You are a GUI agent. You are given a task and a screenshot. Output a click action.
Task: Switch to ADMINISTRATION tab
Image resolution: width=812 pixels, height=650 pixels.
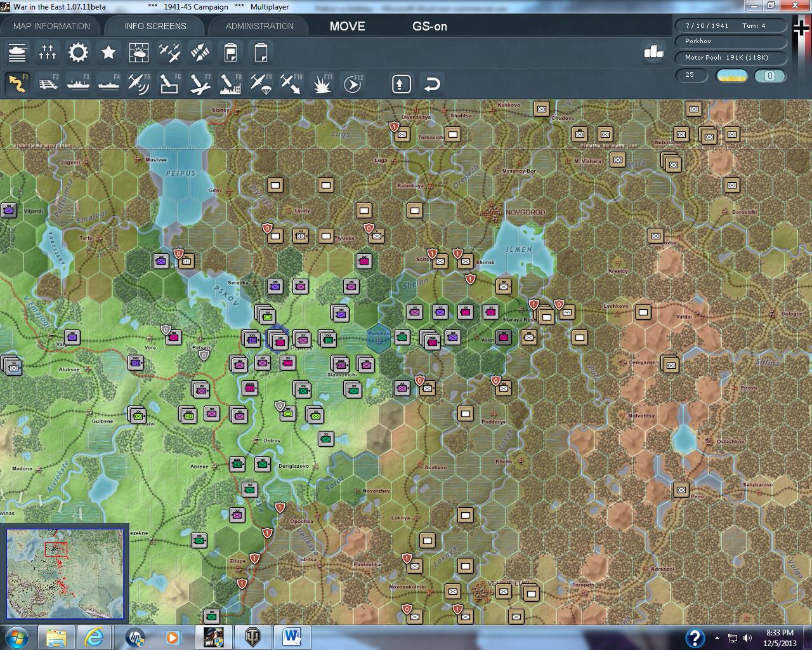259,26
